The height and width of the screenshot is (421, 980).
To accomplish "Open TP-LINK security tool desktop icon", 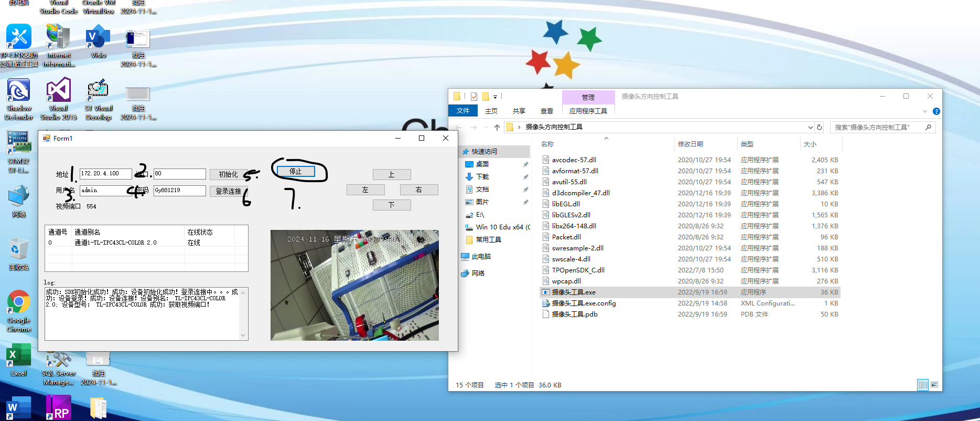I will tap(19, 45).
